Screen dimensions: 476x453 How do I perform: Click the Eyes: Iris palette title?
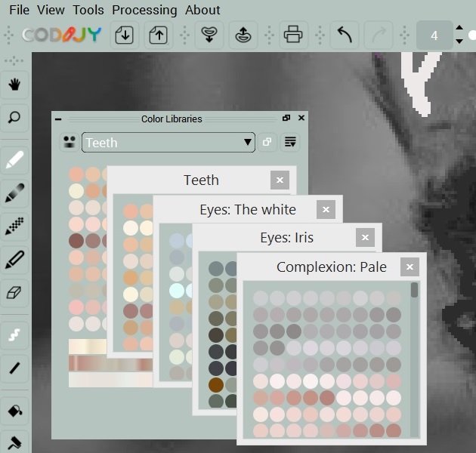287,238
